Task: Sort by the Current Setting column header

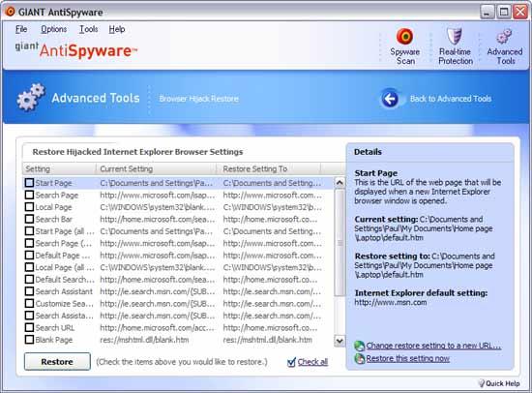Action: 156,168
